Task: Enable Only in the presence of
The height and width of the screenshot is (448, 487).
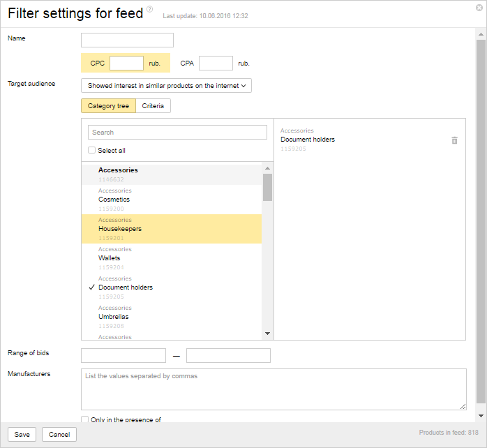Action: pos(85,419)
